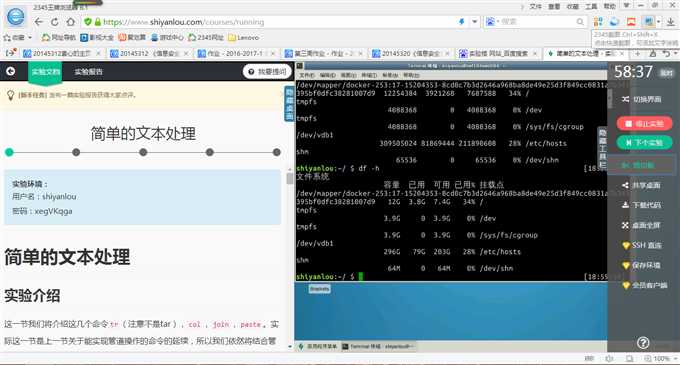Click the diamond icon beside 保存环境
Viewport: 680px width, 365px height.
tap(625, 265)
